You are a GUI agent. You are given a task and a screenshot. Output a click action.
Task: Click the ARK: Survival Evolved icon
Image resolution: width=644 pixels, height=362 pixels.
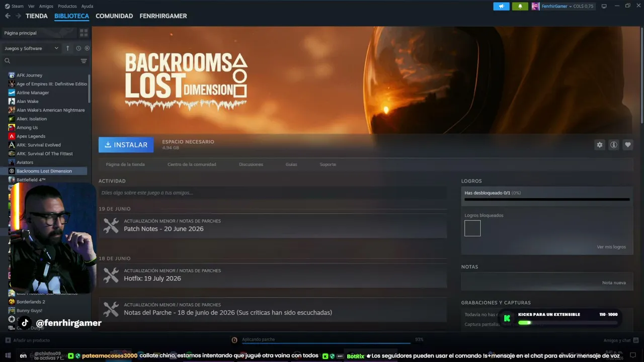pyautogui.click(x=12, y=145)
